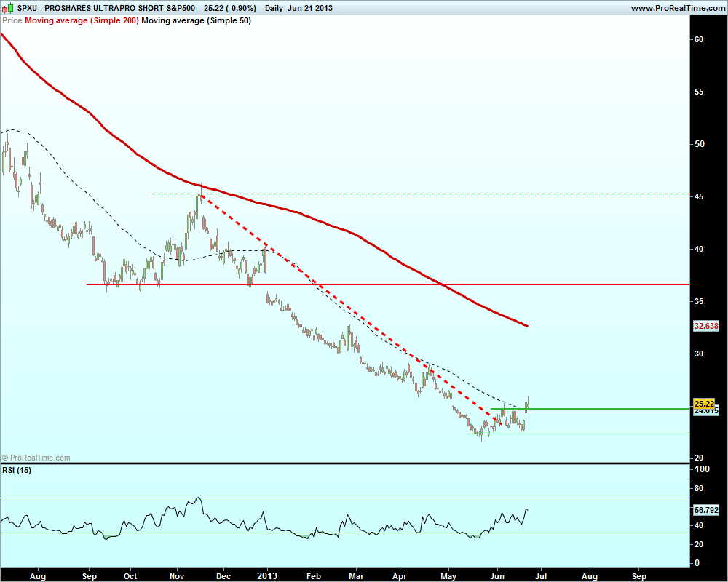Click the 25.22 (-0.90%) price readout
Screen dimensions: 728x582
coord(230,8)
